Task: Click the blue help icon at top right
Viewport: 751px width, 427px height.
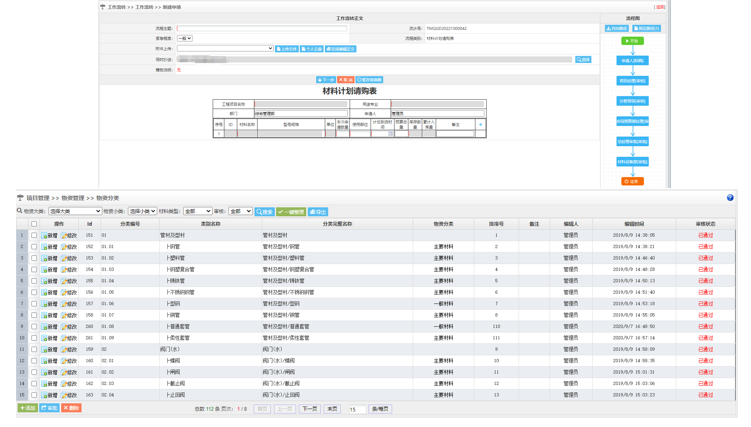Action: [x=730, y=198]
